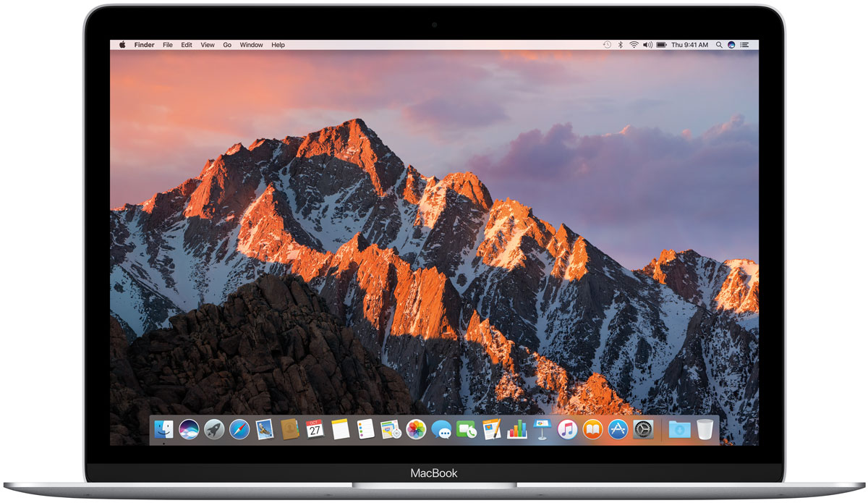
Task: Launch Pages document icon
Action: tap(492, 429)
